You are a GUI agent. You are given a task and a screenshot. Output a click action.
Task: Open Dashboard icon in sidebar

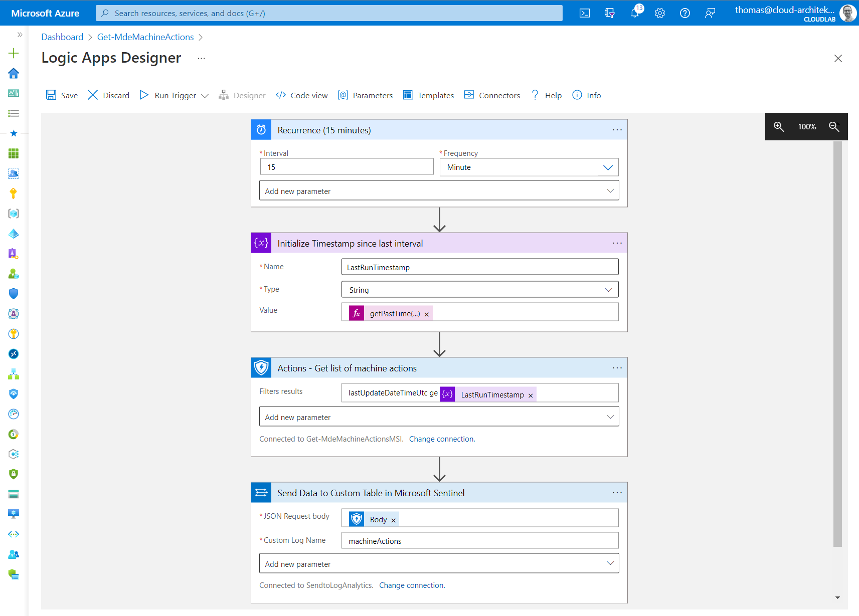[14, 93]
